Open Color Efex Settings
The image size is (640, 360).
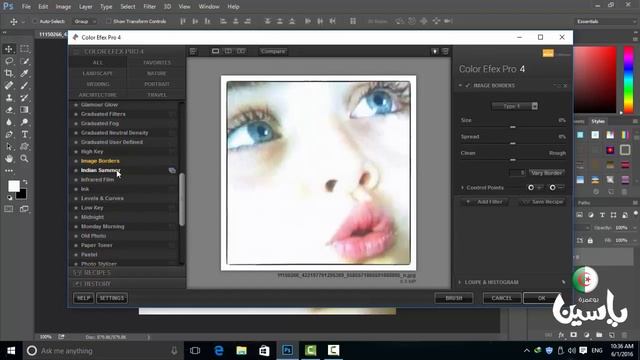tap(112, 298)
